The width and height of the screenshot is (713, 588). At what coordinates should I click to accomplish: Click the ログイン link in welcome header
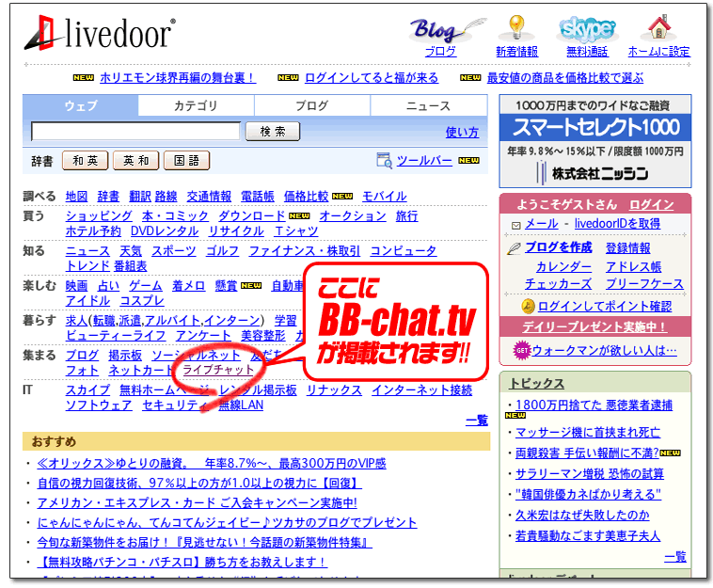click(x=651, y=205)
